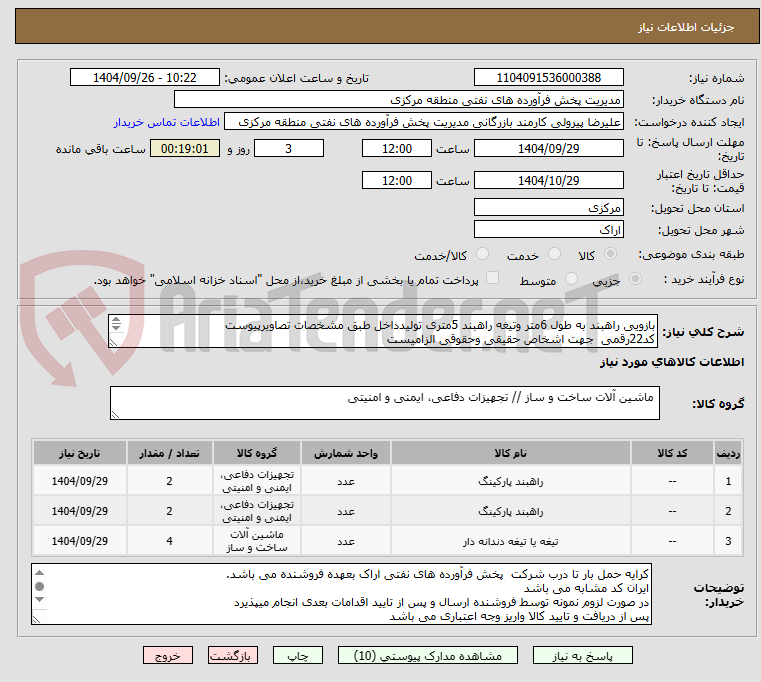Image resolution: width=761 pixels, height=682 pixels.
Task: Click the ردیف column header
Action: coord(728,453)
